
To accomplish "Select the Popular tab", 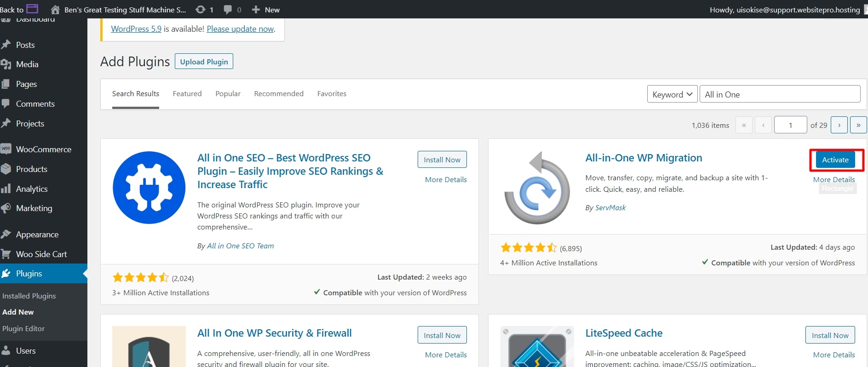I will pos(228,94).
